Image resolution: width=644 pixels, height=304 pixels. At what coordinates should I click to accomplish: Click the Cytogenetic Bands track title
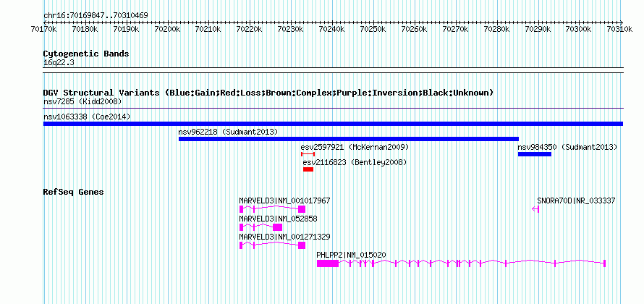click(x=86, y=54)
